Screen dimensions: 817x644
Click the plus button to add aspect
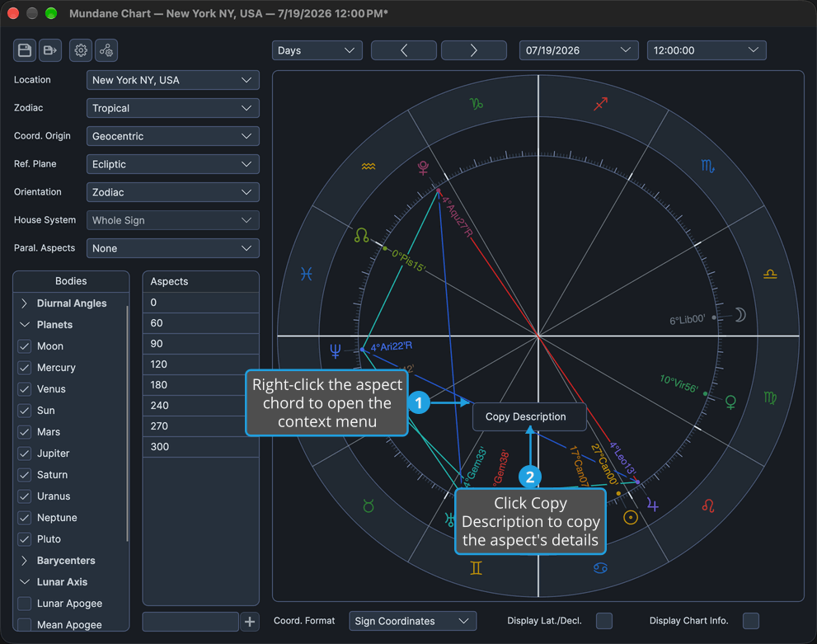tap(250, 622)
